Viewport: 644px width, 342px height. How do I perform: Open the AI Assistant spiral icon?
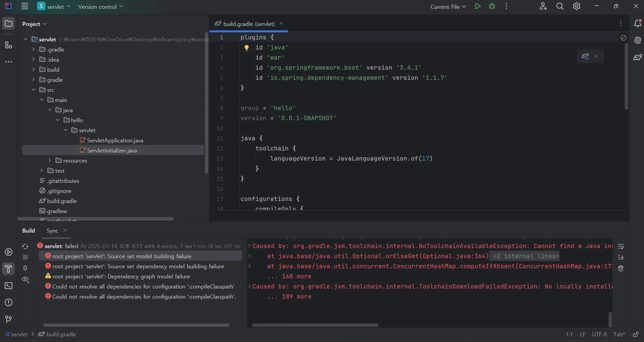(x=638, y=40)
